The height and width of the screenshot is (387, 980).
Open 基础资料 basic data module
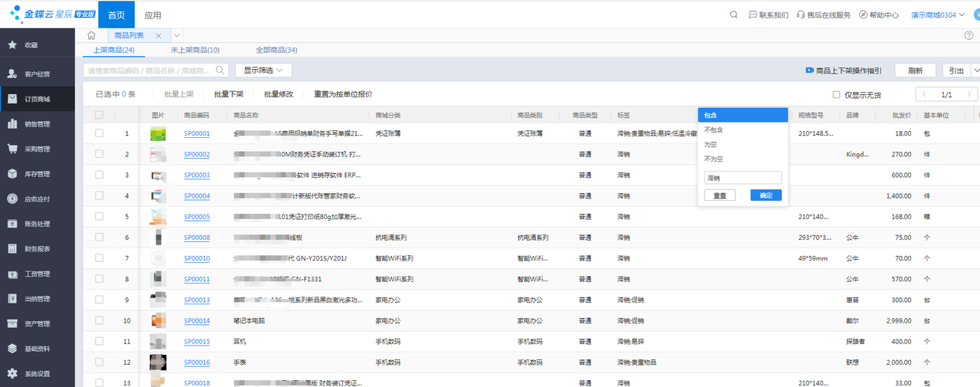(x=38, y=349)
